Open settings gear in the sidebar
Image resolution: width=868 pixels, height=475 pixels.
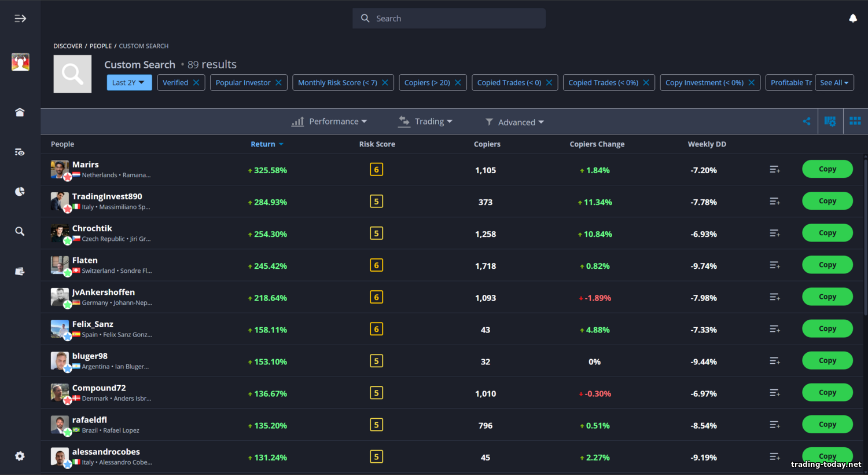[x=20, y=456]
